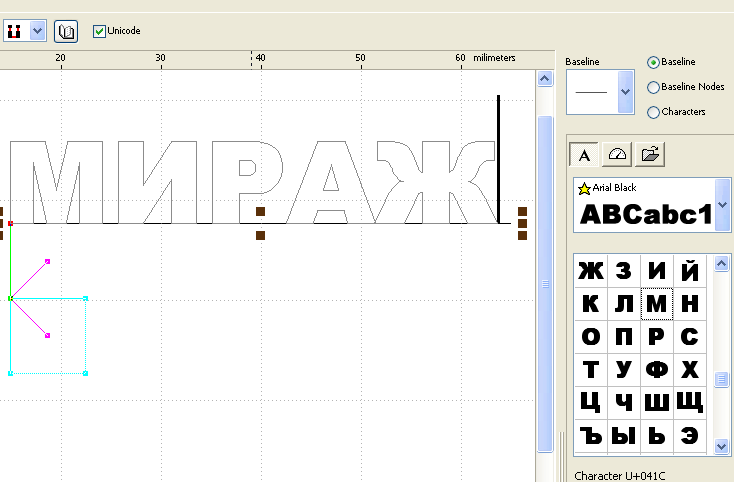Pick the Cyrillic letter Ж in character grid
734x482 pixels.
[591, 272]
